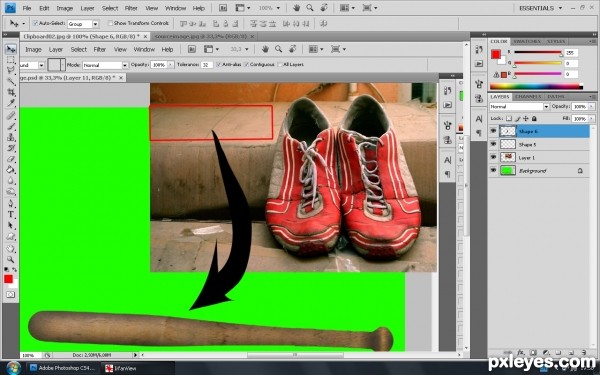Open the File menu
The height and width of the screenshot is (375, 600).
click(27, 8)
